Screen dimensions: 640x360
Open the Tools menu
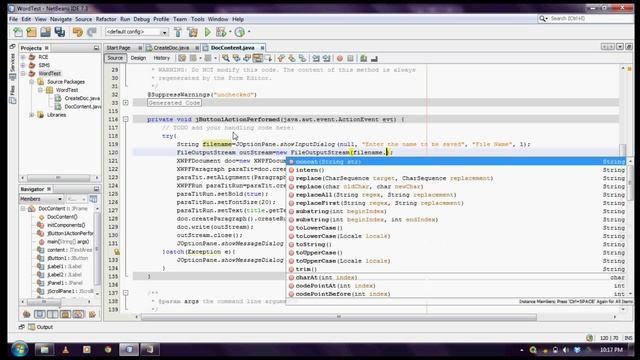(x=198, y=19)
